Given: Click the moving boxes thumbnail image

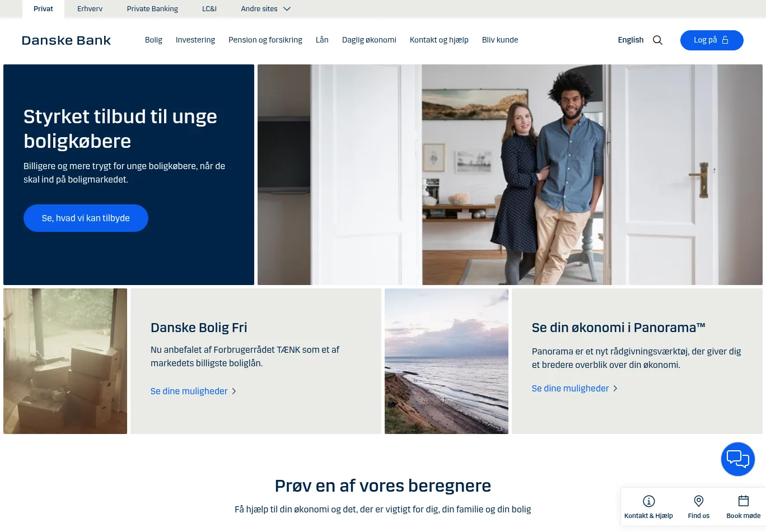Looking at the screenshot, I should [65, 361].
